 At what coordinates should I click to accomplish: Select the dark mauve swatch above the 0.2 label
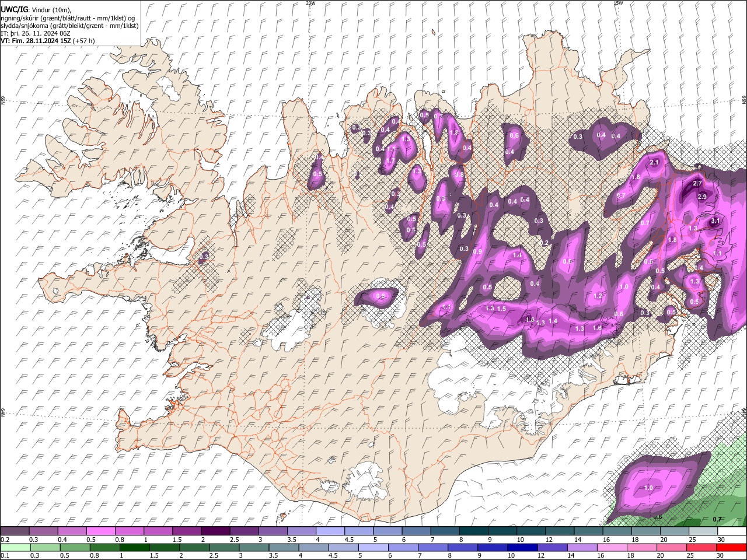tap(14, 531)
